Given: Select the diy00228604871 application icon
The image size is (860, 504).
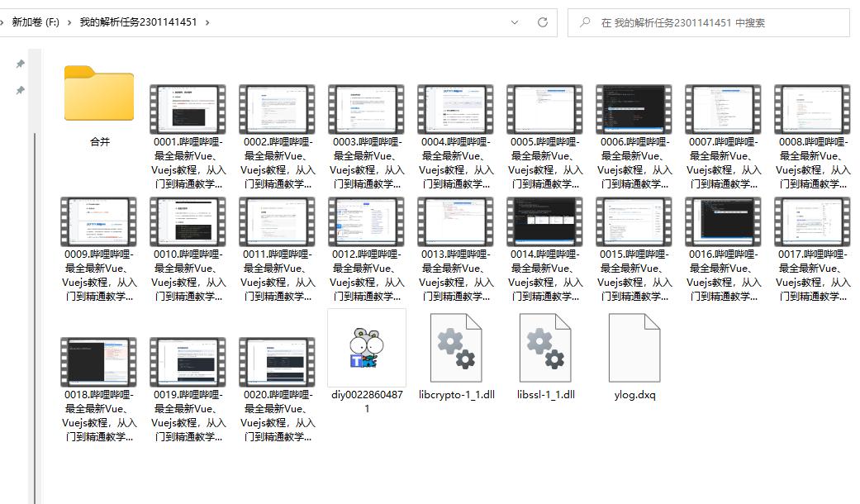Looking at the screenshot, I should pyautogui.click(x=367, y=348).
